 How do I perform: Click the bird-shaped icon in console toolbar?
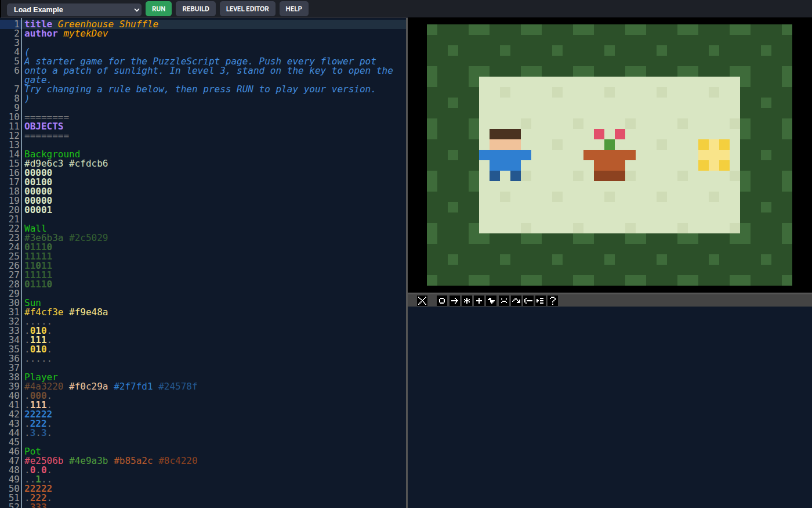click(491, 301)
